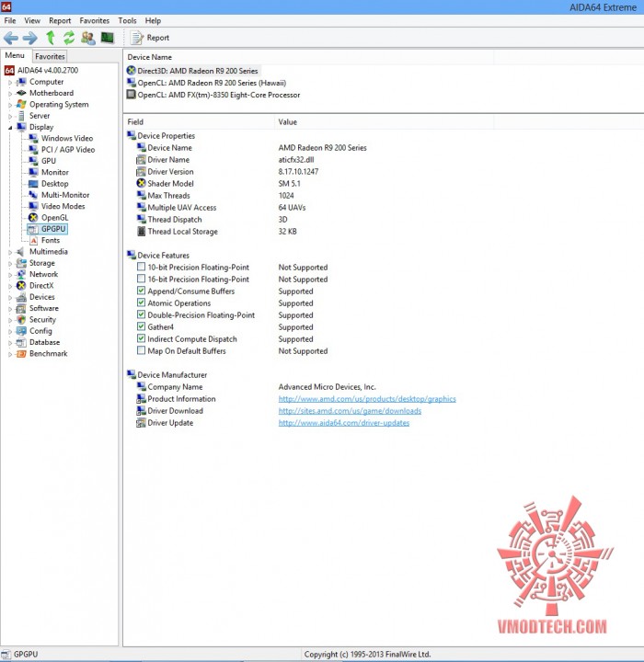This screenshot has width=644, height=662.
Task: Expand the Computer tree node
Action: [10, 83]
